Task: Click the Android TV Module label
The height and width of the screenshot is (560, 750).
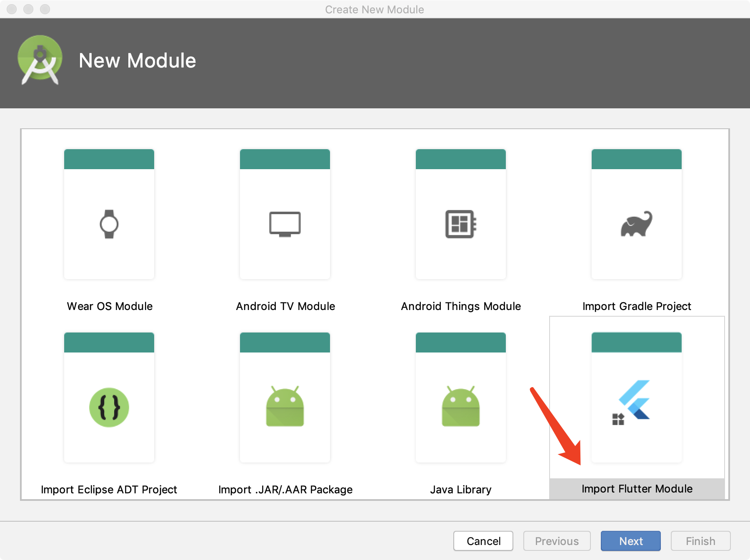Action: (285, 306)
